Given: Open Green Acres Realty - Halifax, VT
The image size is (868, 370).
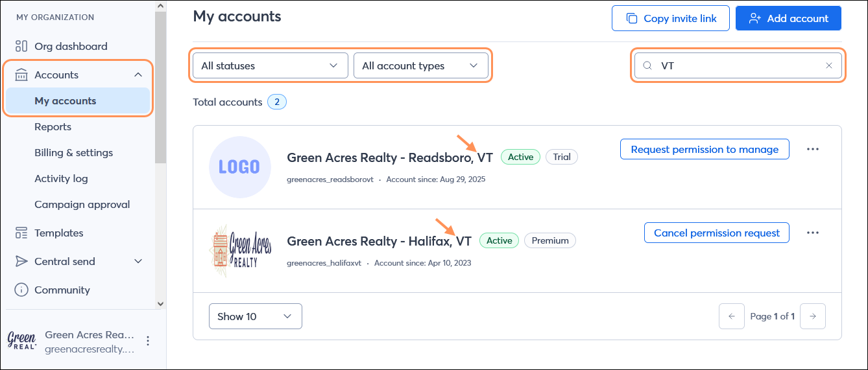Looking at the screenshot, I should click(x=379, y=241).
